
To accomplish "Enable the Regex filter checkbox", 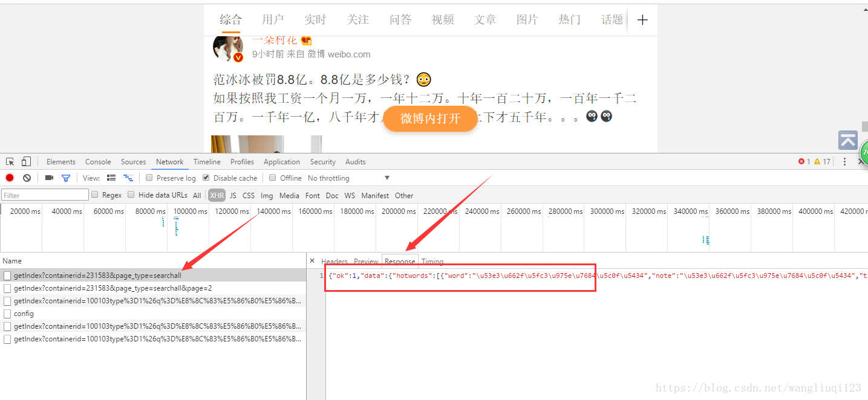I will 94,195.
